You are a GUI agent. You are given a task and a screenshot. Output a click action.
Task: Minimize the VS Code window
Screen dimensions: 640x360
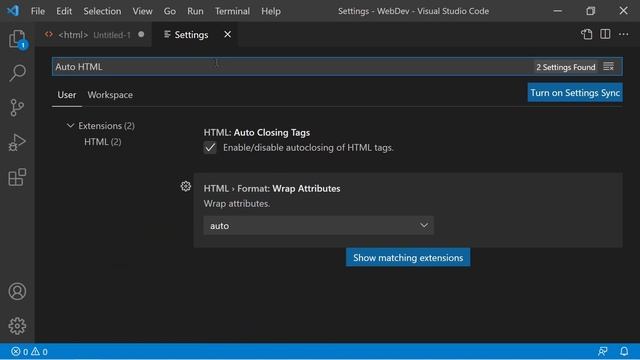(x=557, y=11)
